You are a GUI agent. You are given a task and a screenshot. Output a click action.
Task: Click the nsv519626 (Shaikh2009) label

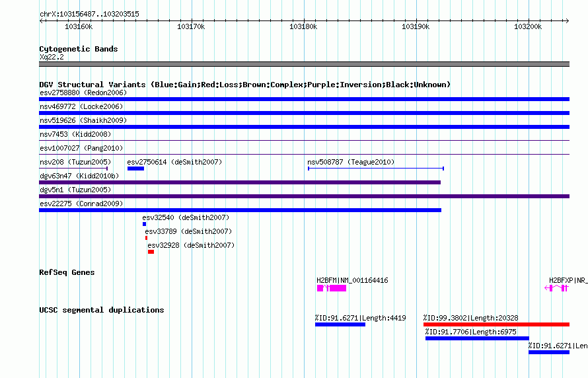(x=83, y=120)
